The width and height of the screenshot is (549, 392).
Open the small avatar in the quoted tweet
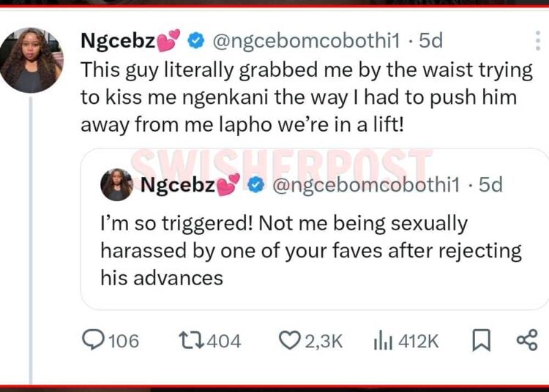tap(116, 185)
